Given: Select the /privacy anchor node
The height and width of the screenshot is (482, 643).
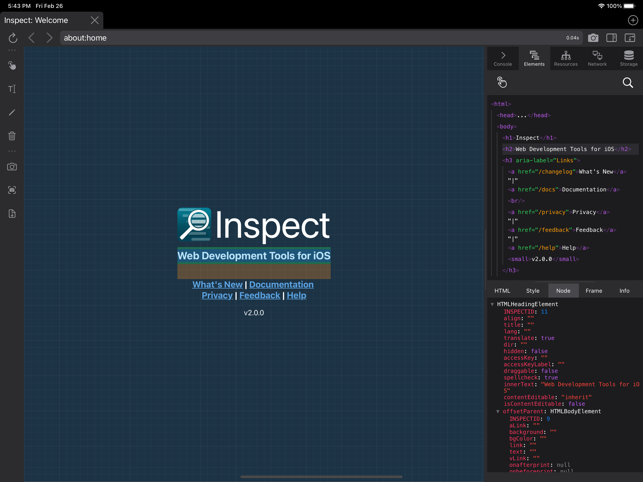Looking at the screenshot, I should tap(559, 212).
